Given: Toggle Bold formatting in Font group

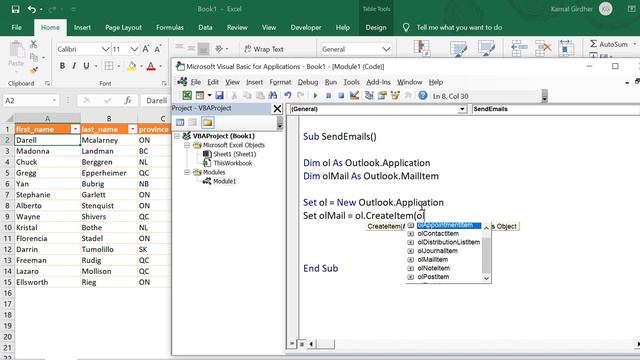Looking at the screenshot, I should [x=62, y=66].
